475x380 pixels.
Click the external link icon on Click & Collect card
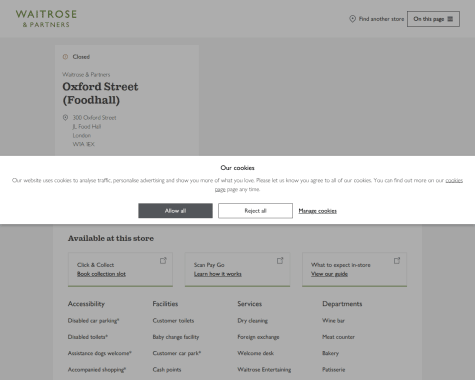point(163,260)
